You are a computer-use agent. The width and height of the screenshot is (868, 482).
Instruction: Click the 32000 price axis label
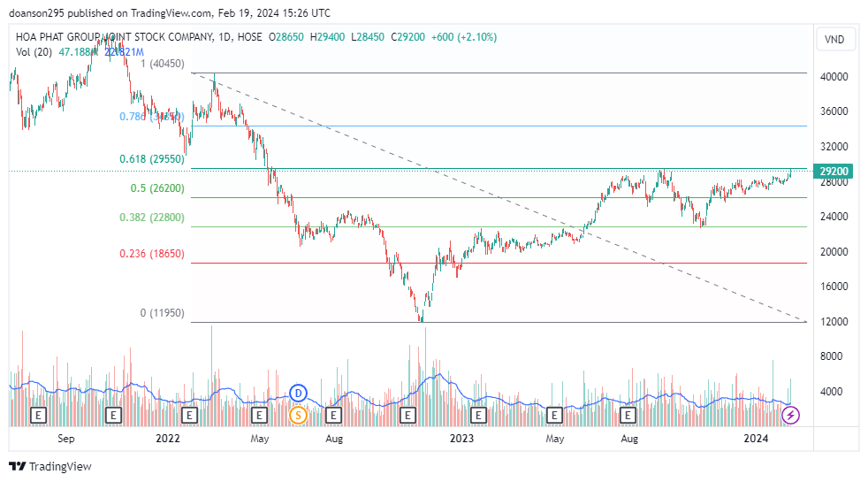(834, 146)
